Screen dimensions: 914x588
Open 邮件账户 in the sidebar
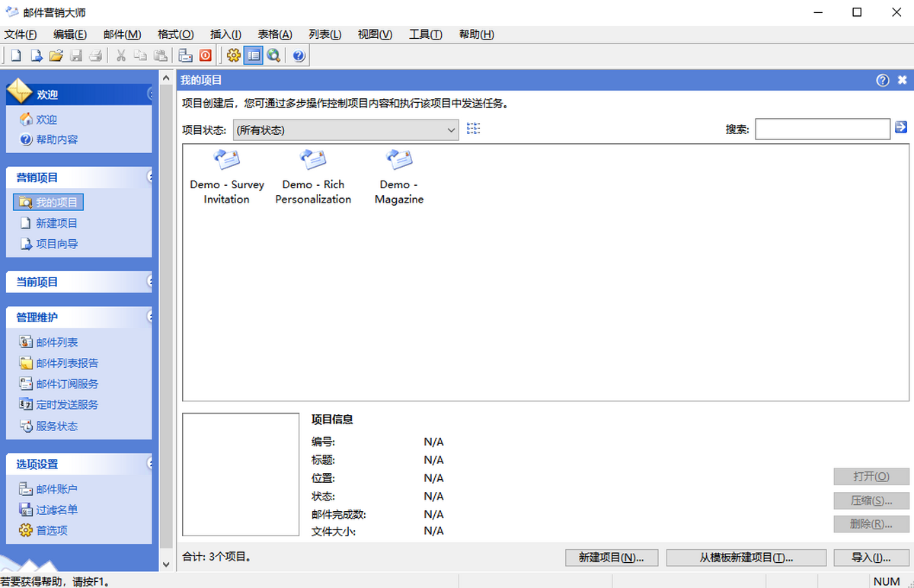[49, 489]
